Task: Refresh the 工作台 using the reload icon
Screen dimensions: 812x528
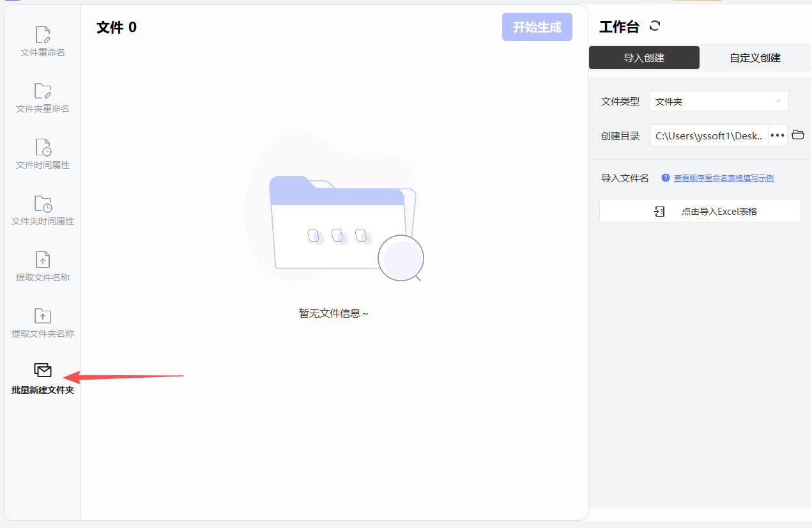Action: 655,26
